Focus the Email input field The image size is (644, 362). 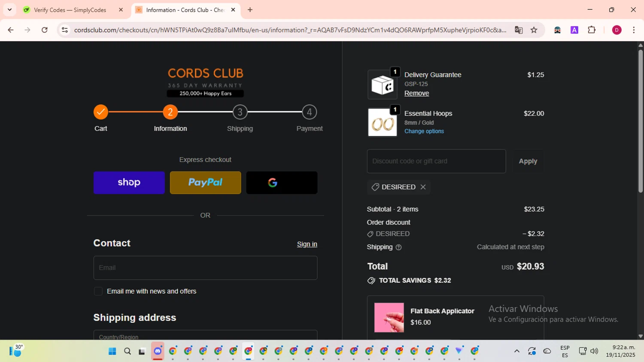pos(206,268)
